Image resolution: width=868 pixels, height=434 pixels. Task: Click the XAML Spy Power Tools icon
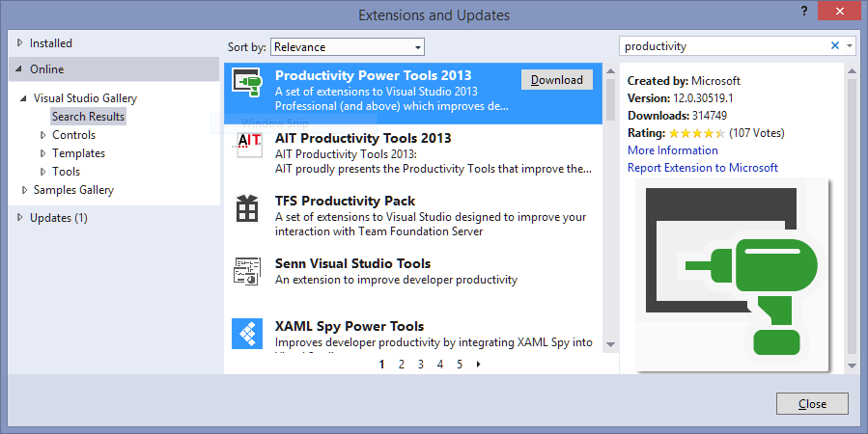(x=247, y=333)
